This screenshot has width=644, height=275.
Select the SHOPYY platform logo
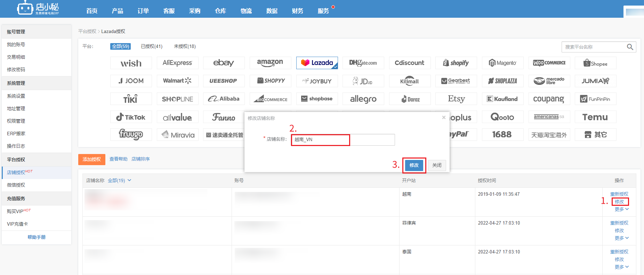(270, 81)
